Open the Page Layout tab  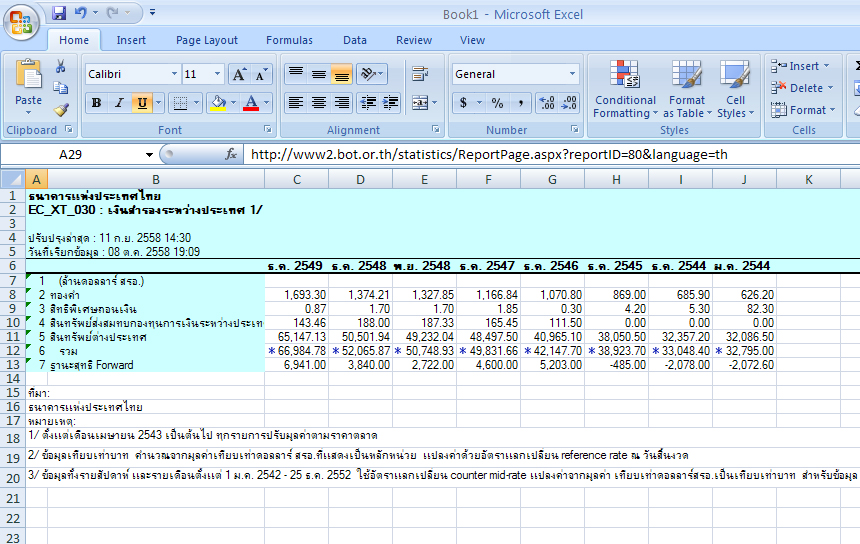[x=207, y=40]
